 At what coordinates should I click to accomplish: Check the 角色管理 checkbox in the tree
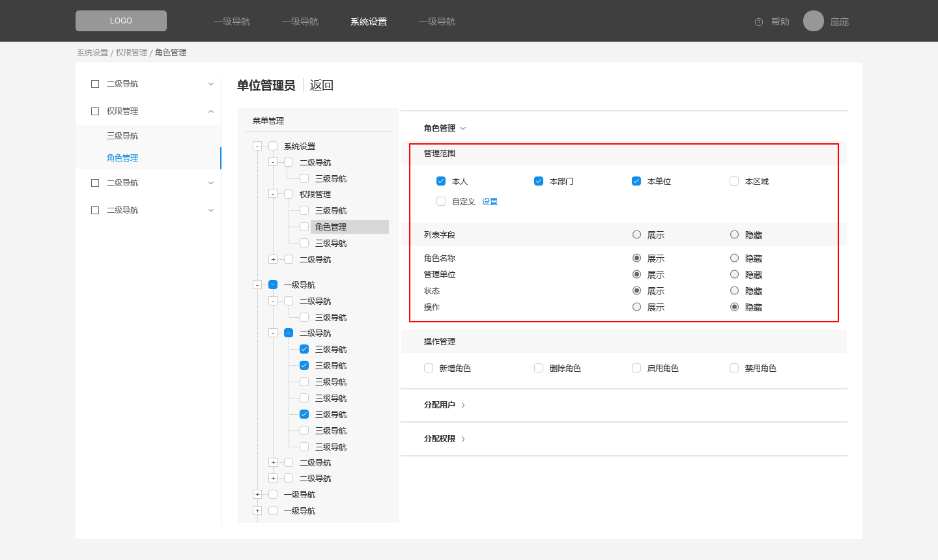tap(304, 227)
